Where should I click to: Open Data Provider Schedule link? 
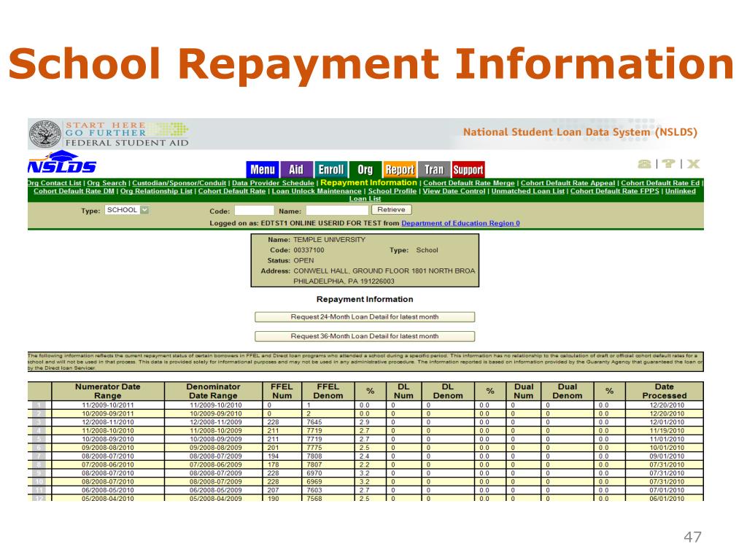(273, 183)
